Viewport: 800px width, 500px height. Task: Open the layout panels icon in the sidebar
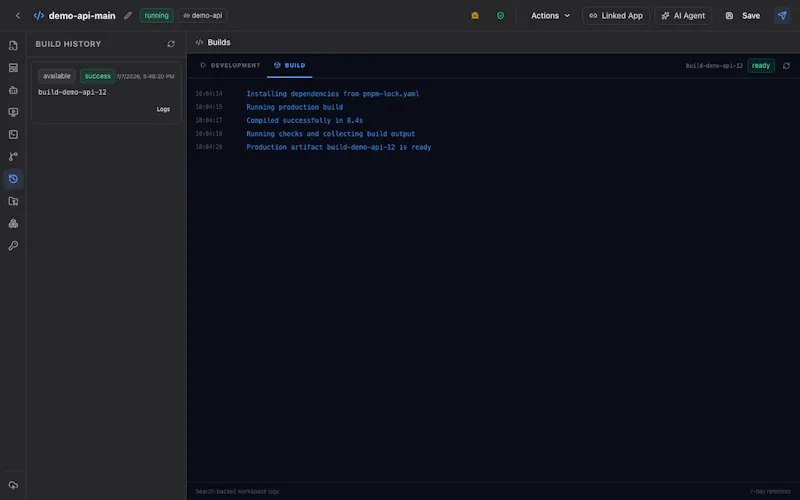click(13, 68)
